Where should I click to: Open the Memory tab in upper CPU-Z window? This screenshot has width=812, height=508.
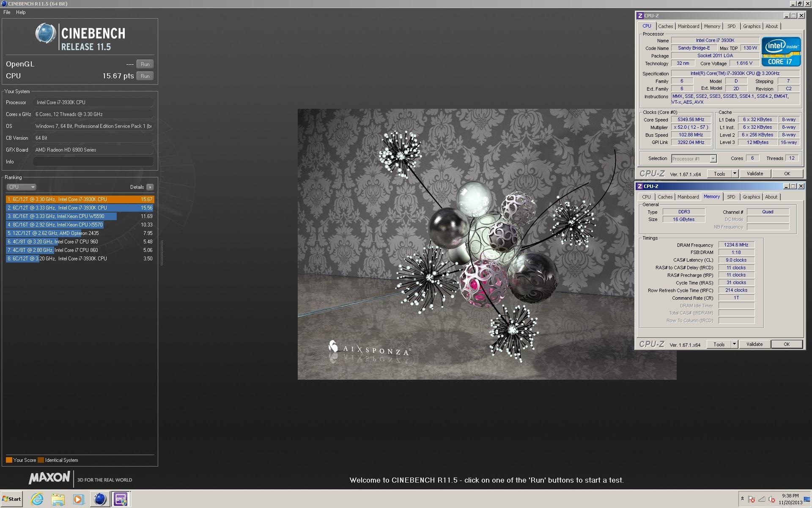712,26
